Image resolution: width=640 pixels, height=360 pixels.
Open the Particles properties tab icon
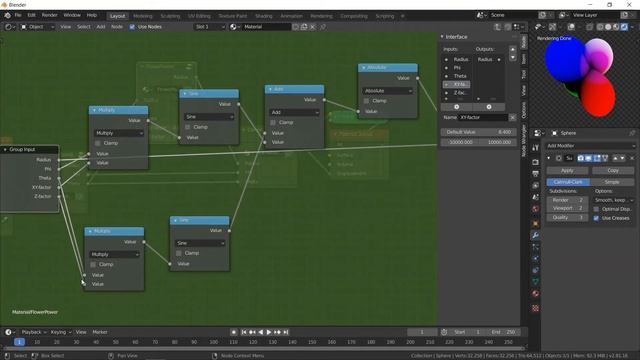click(x=536, y=247)
